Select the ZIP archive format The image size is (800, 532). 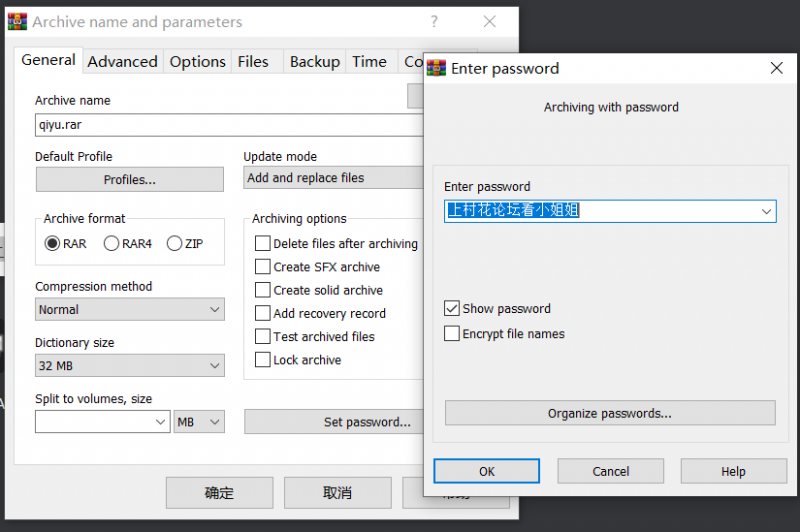click(x=175, y=244)
